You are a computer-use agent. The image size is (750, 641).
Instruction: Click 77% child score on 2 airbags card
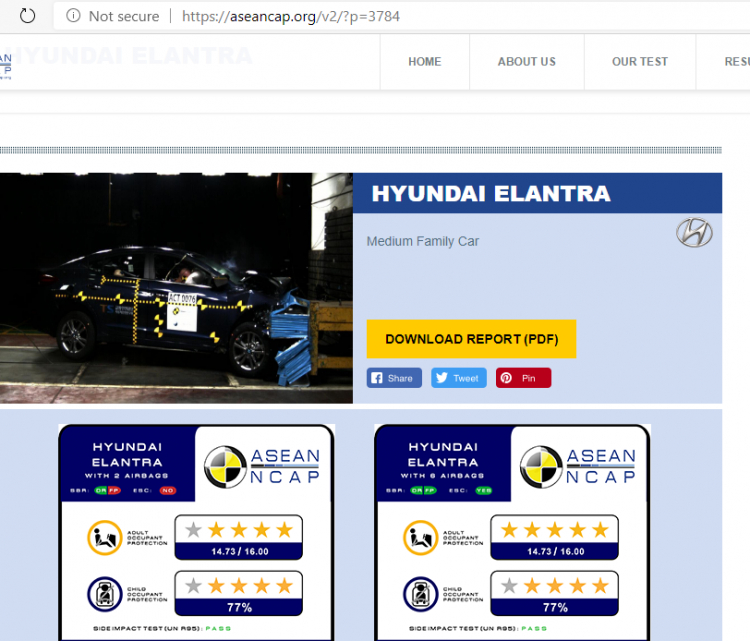239,608
